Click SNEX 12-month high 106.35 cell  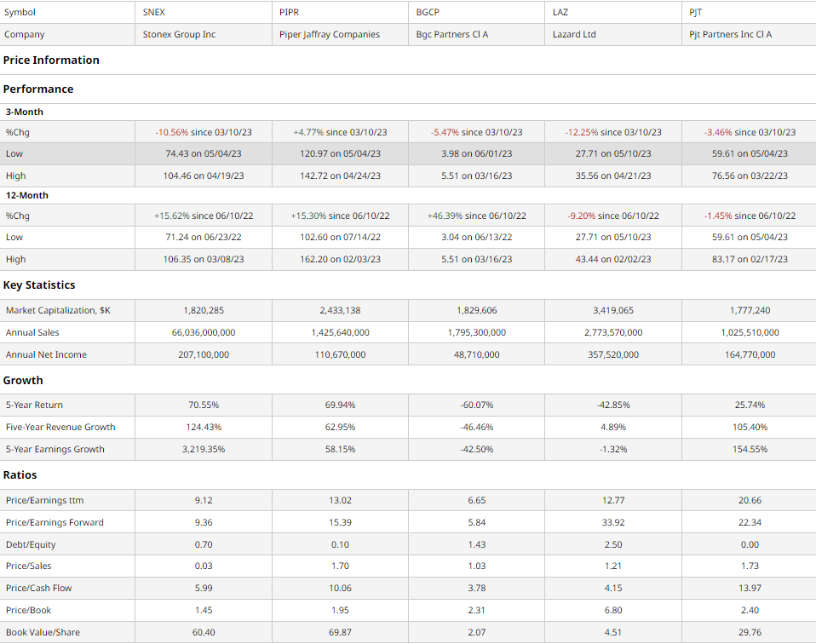204,259
